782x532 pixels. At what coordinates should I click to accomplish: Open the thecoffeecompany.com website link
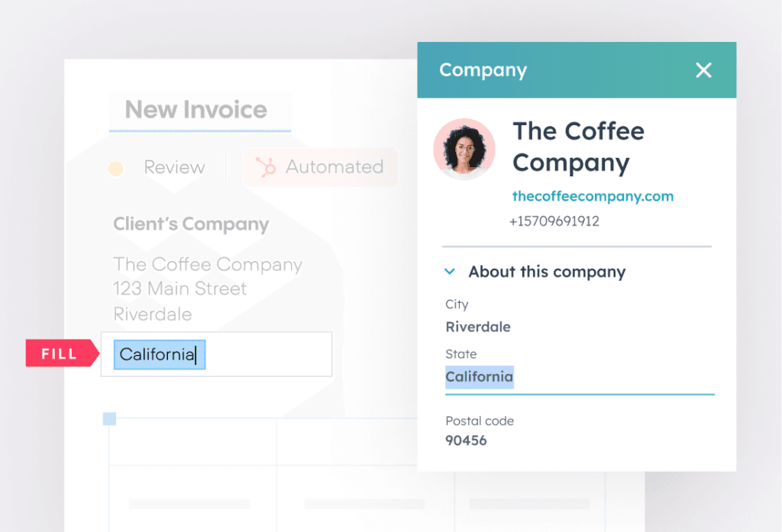(x=593, y=196)
